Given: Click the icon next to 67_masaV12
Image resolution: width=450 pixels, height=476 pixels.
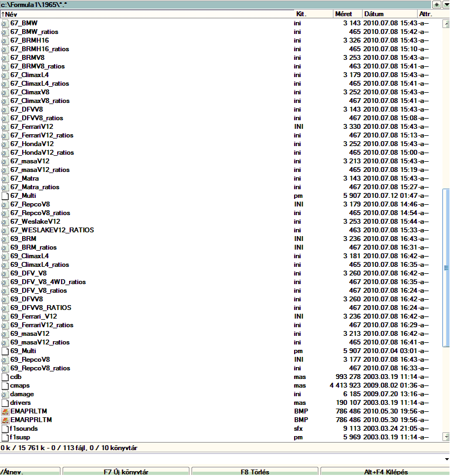Looking at the screenshot, I should tap(5, 162).
